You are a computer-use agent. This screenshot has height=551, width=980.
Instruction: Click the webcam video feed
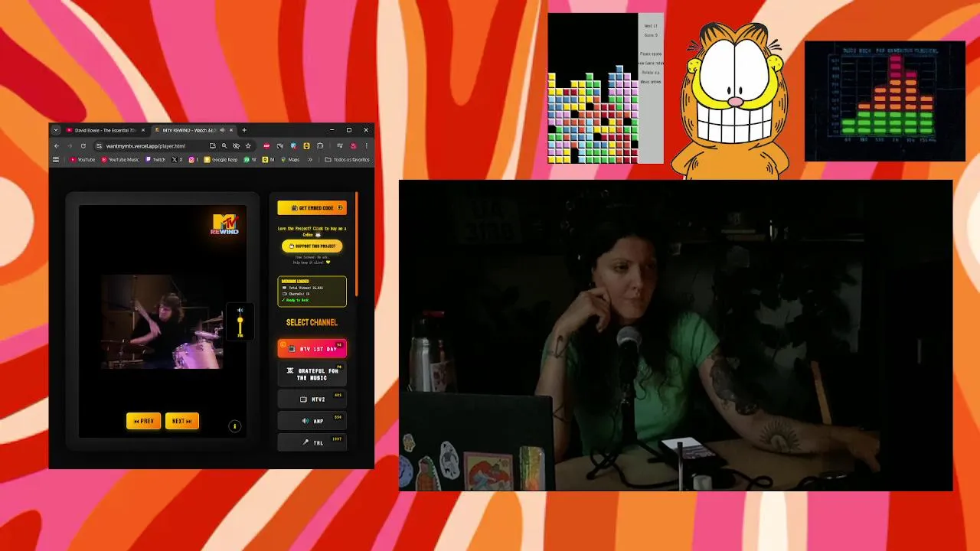pos(675,335)
